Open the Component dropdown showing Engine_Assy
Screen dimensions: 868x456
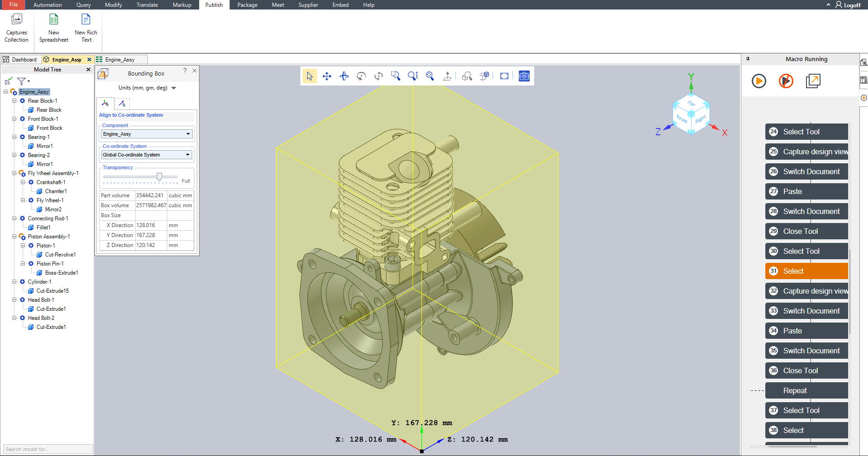tap(147, 134)
